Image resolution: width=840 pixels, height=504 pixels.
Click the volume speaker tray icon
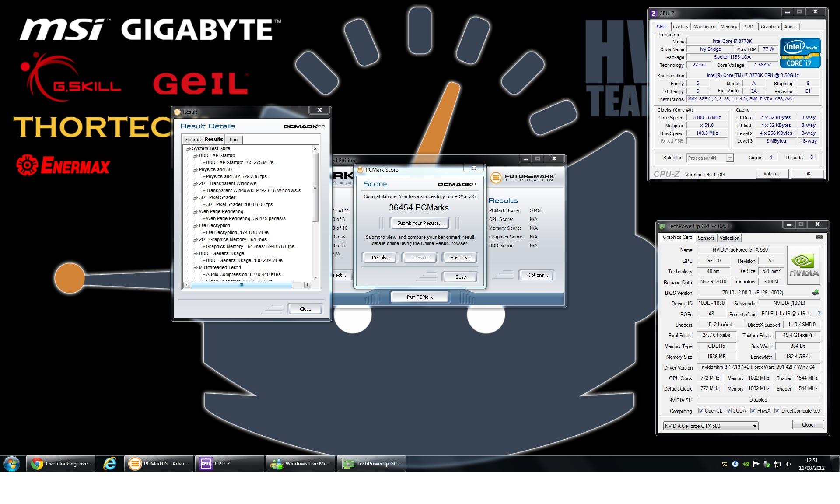coord(788,464)
